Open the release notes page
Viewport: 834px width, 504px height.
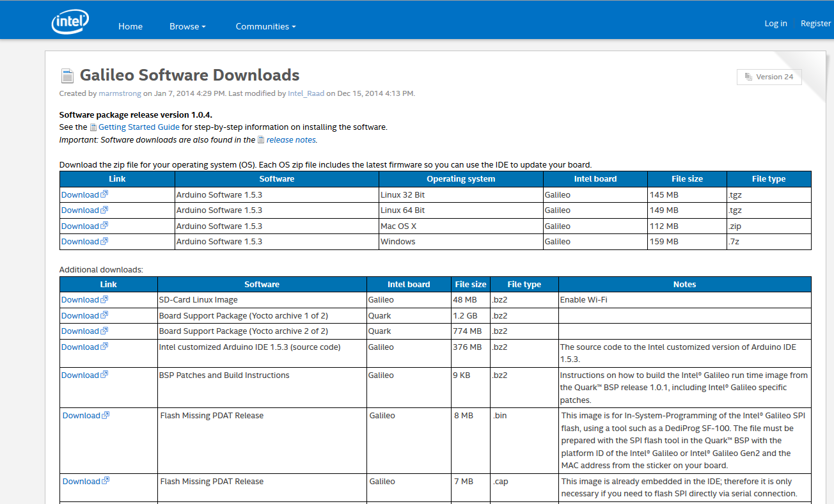[291, 139]
